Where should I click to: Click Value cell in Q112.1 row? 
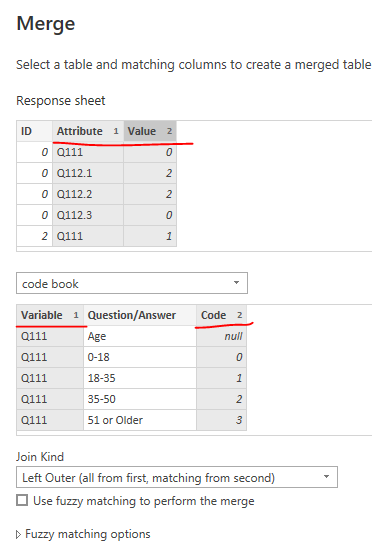pyautogui.click(x=150, y=173)
